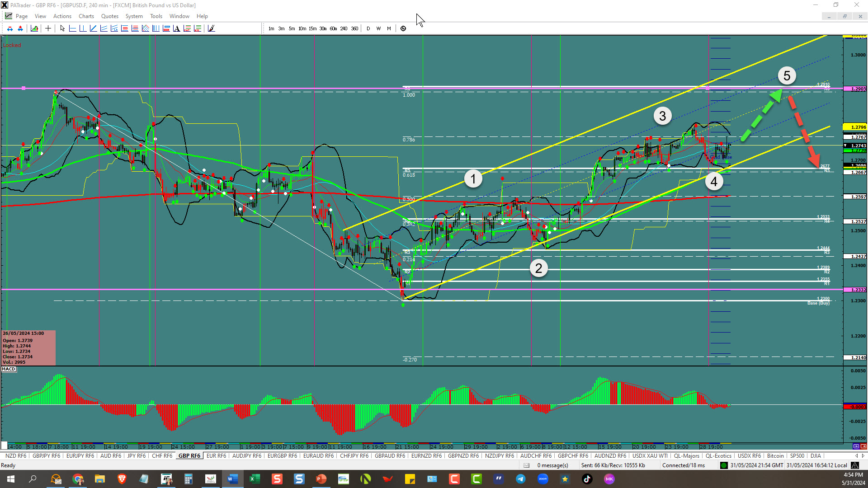The width and height of the screenshot is (868, 488).
Task: Open Microsoft Word from taskbar
Action: (x=233, y=479)
